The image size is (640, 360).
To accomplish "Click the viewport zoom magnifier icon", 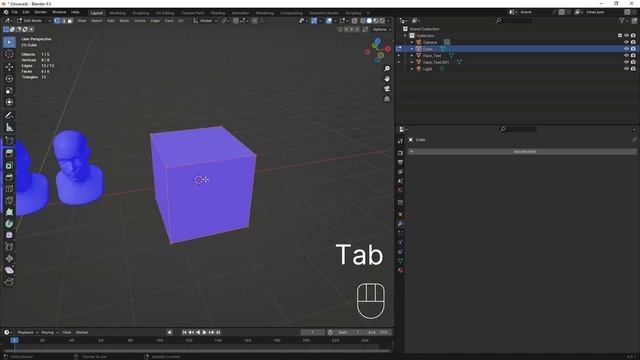I will click(387, 69).
